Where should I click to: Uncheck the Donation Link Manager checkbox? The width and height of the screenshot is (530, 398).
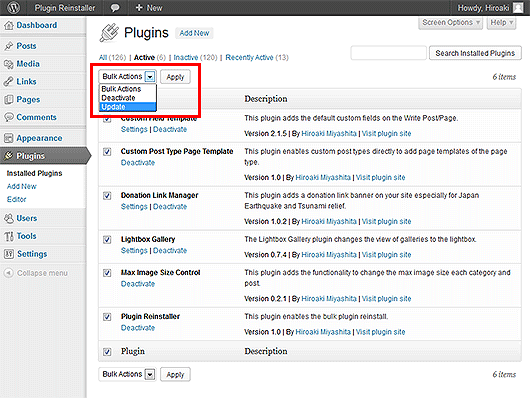tap(107, 196)
